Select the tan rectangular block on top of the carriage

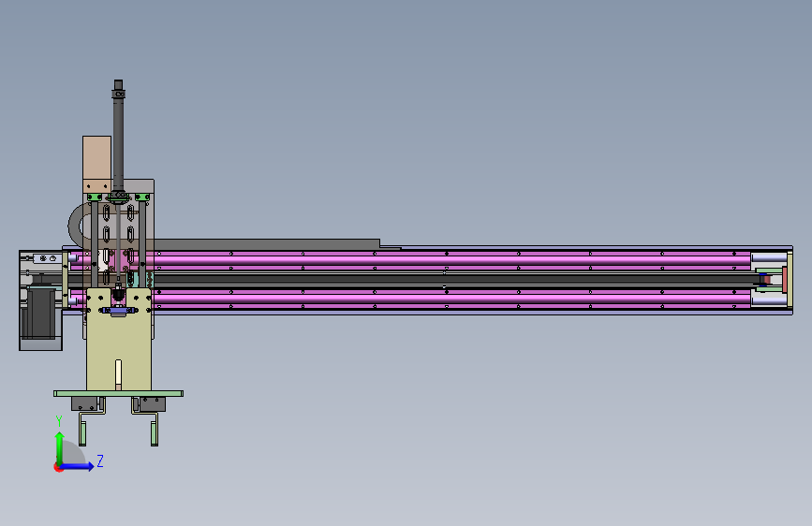click(96, 164)
